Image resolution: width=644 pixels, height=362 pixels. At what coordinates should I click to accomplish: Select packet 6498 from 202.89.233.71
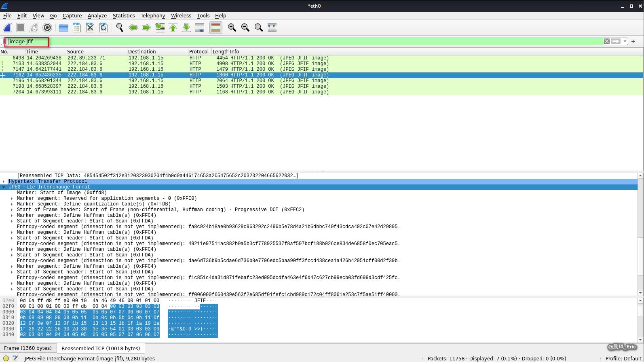pos(321,58)
